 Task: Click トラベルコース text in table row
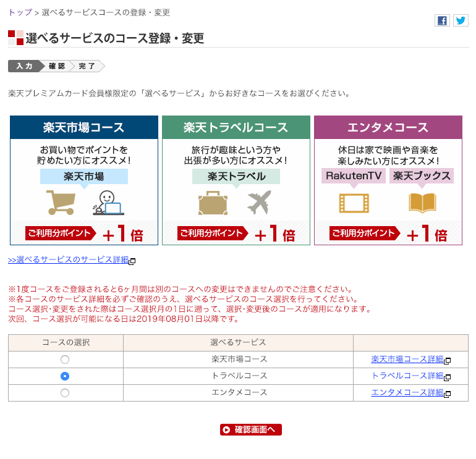click(239, 376)
